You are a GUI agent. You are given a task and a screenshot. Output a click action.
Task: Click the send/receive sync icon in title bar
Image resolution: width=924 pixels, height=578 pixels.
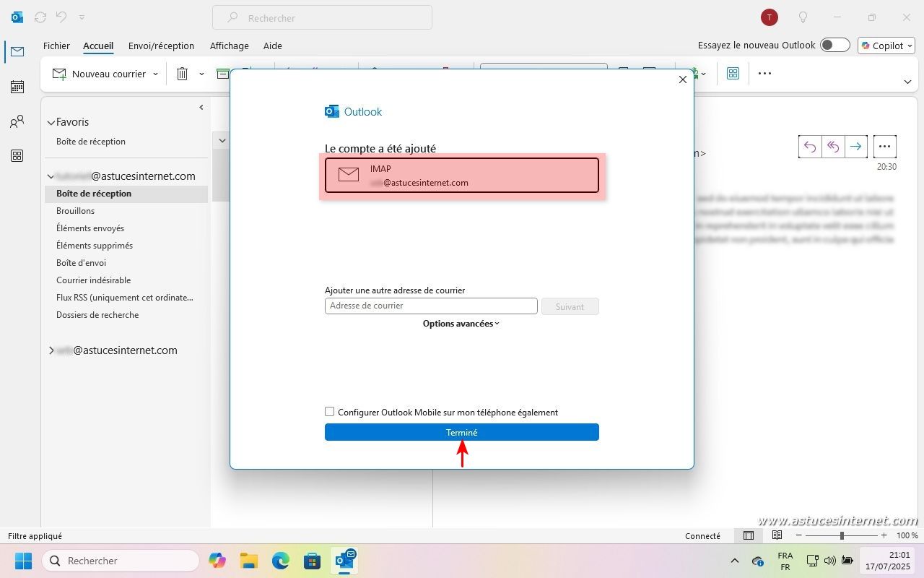click(40, 17)
